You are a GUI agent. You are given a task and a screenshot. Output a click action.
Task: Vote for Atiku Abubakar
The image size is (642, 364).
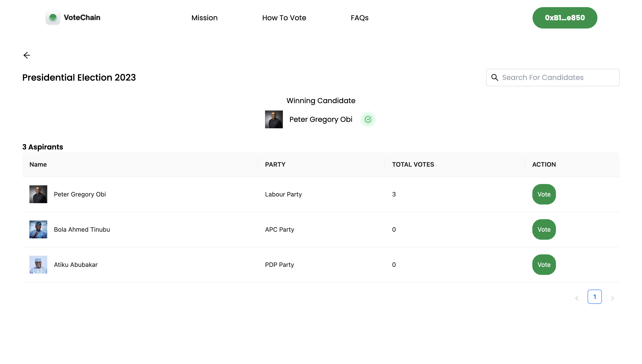tap(544, 264)
